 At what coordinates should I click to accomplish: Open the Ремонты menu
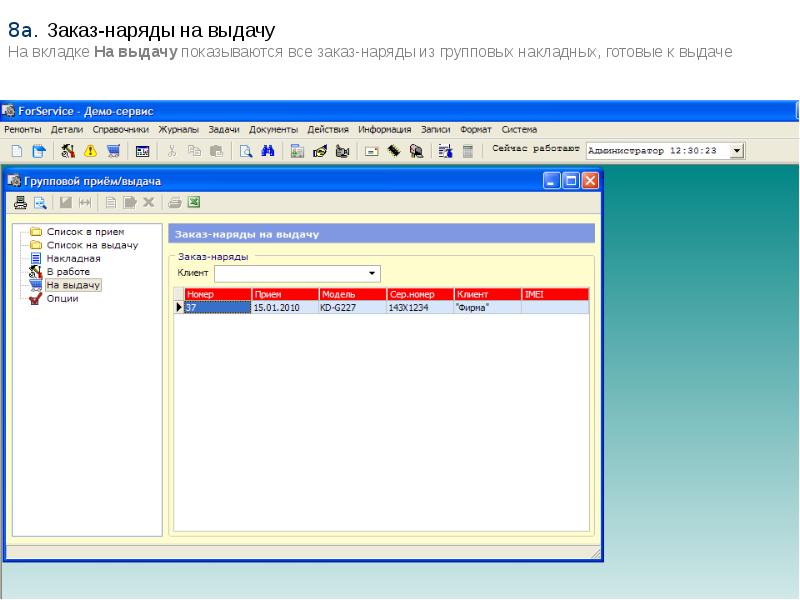pos(23,129)
